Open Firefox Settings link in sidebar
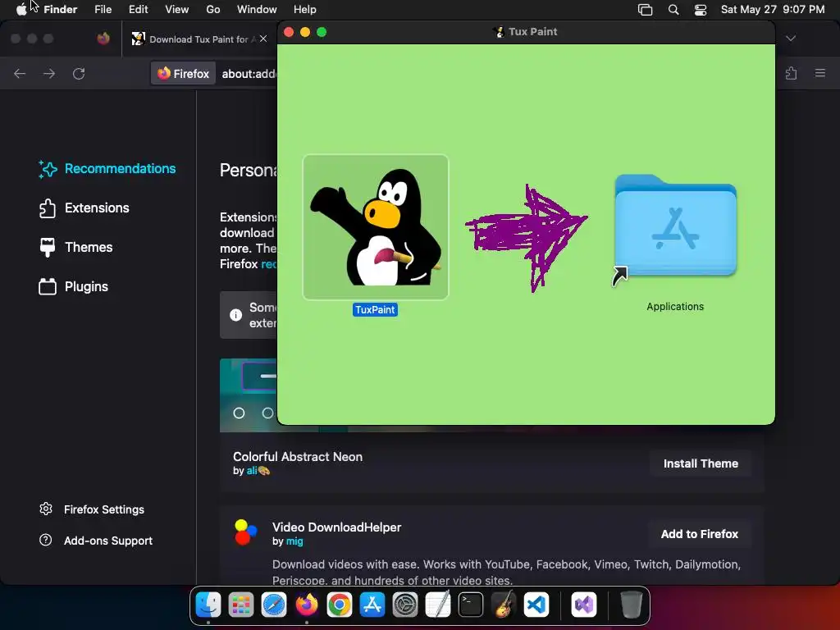 click(92, 509)
